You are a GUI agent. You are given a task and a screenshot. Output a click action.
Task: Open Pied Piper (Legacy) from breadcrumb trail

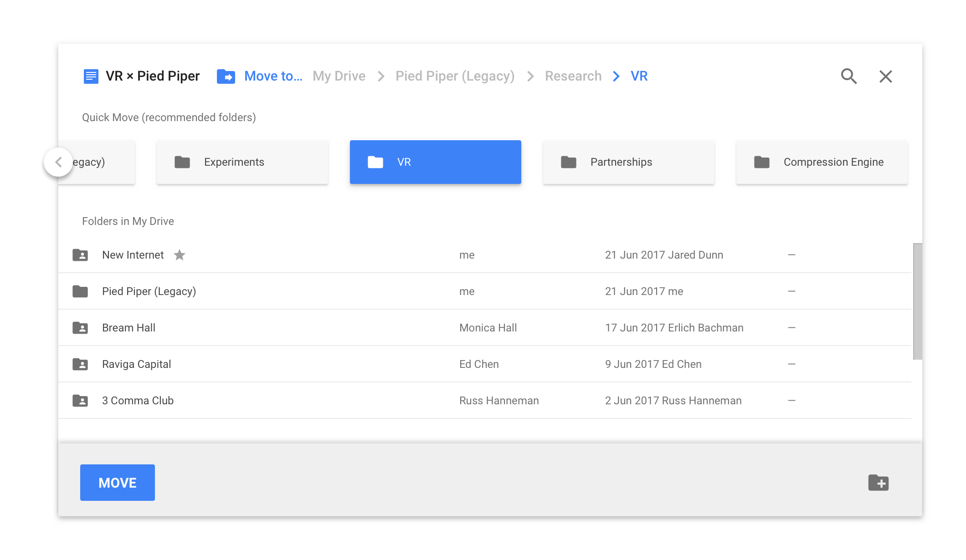pyautogui.click(x=455, y=76)
